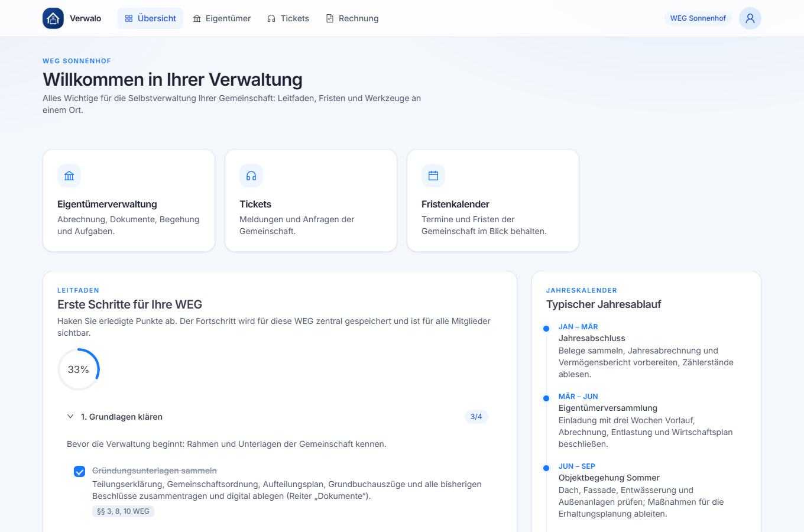
Task: Switch to the Übersicht tab
Action: (150, 18)
